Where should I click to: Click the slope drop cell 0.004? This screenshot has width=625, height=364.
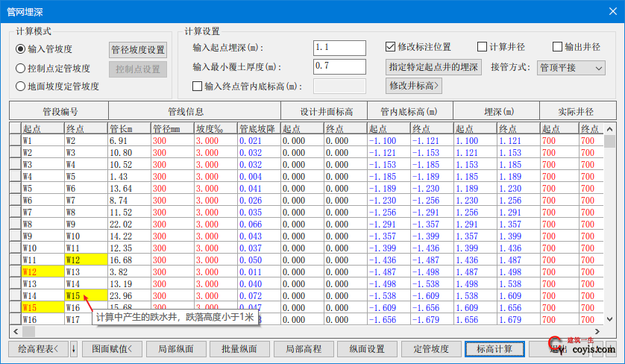[x=259, y=176]
